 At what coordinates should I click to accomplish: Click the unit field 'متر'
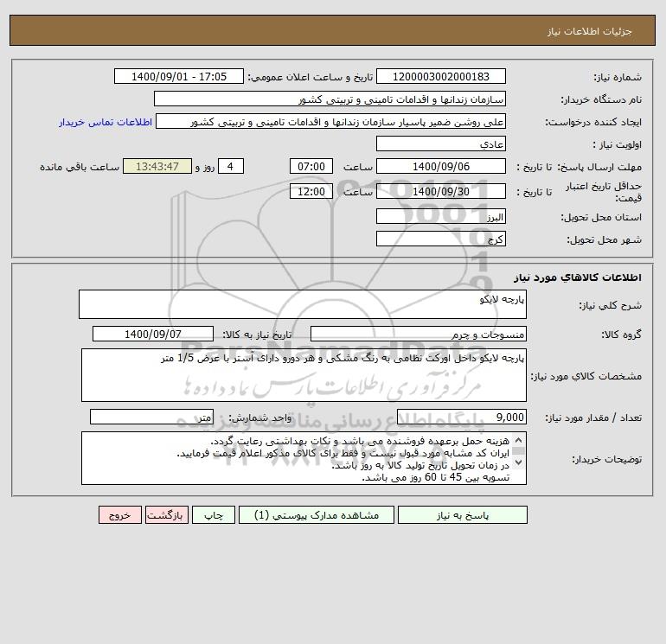[151, 417]
